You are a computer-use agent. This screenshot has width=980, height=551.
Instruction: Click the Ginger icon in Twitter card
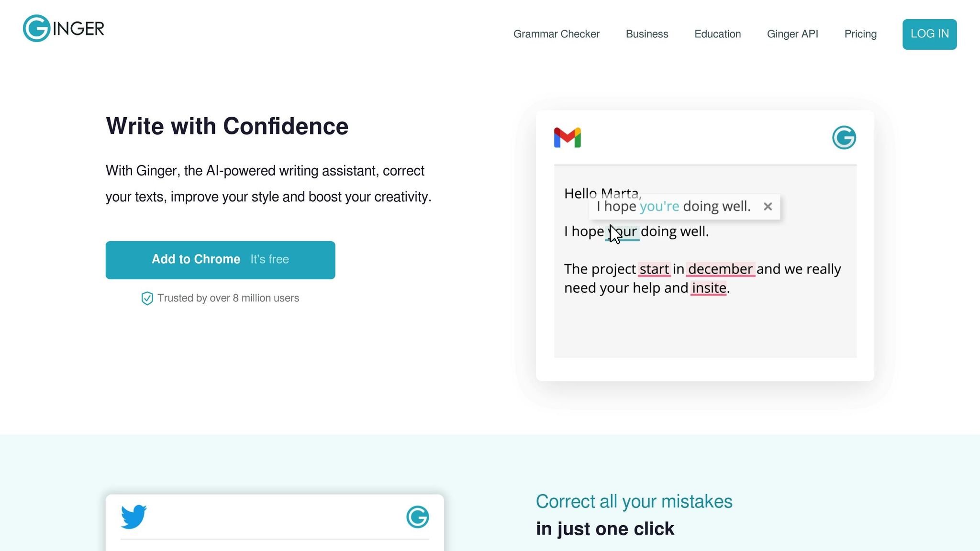point(417,517)
